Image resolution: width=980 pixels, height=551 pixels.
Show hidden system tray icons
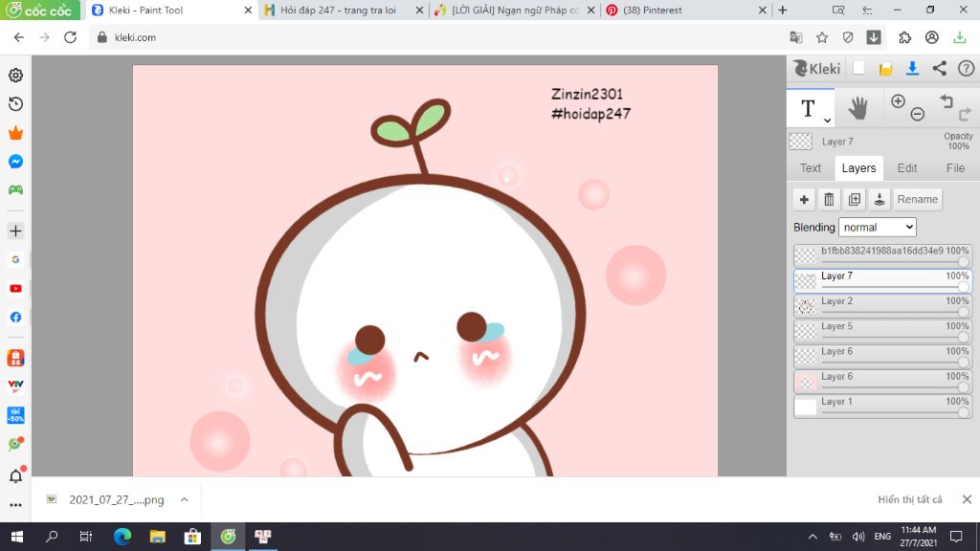point(813,537)
